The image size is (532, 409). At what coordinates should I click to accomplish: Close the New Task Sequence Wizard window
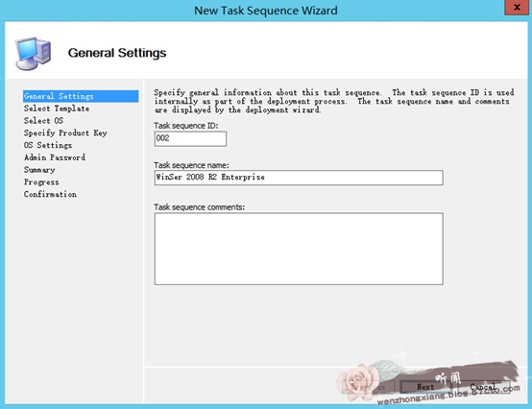coord(517,8)
